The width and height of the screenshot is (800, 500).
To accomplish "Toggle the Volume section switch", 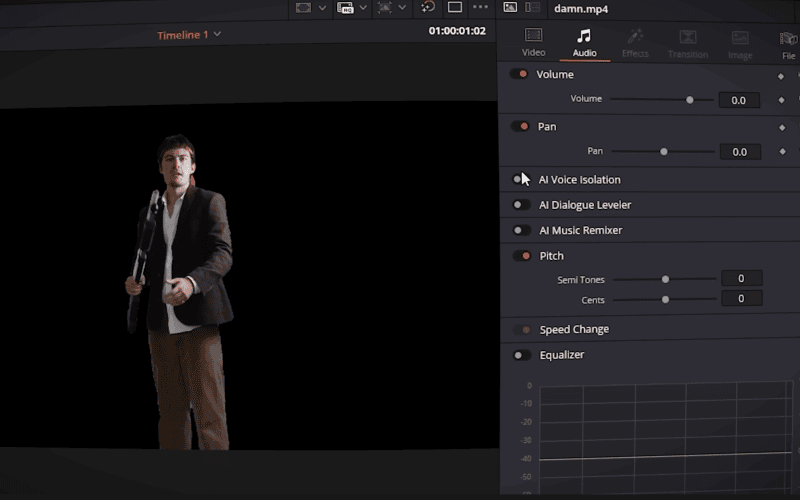I will tap(519, 74).
